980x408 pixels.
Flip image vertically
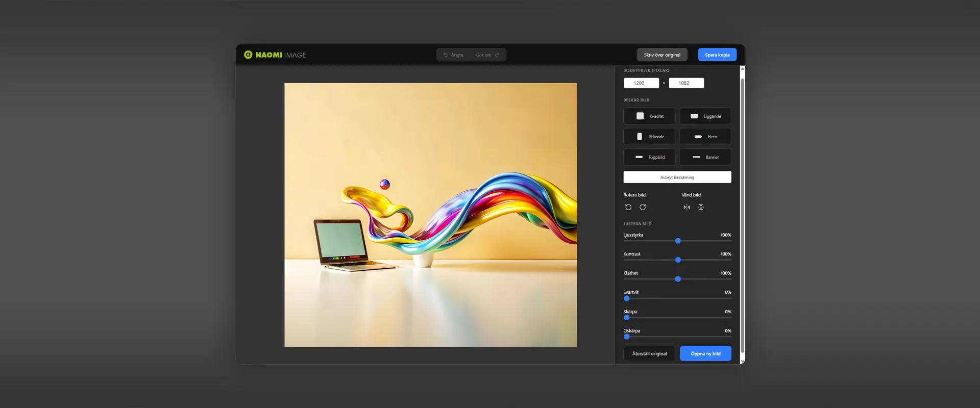[x=701, y=207]
